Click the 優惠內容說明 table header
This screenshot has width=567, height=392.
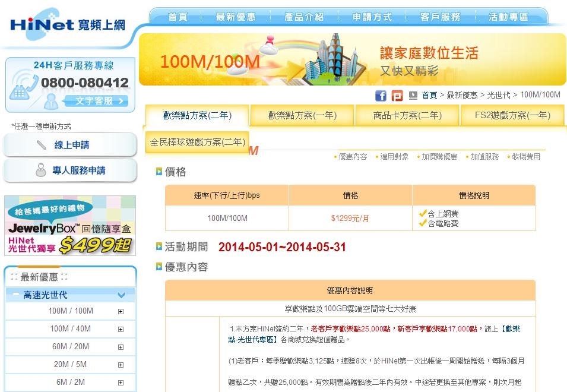(x=350, y=290)
